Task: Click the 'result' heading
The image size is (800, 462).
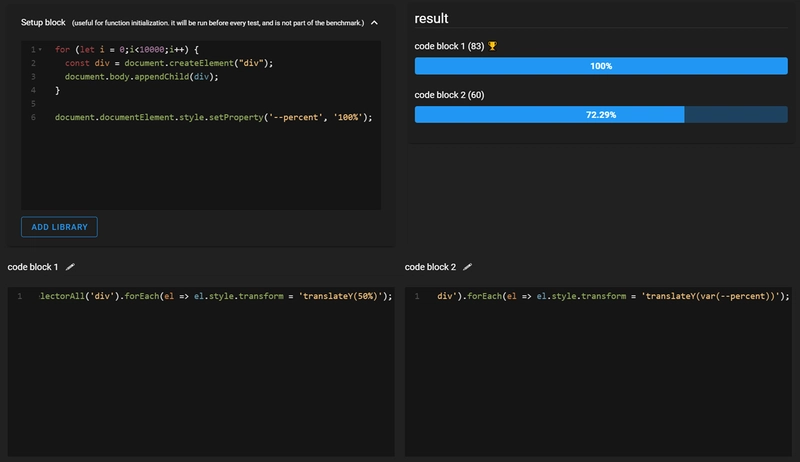Action: 431,18
